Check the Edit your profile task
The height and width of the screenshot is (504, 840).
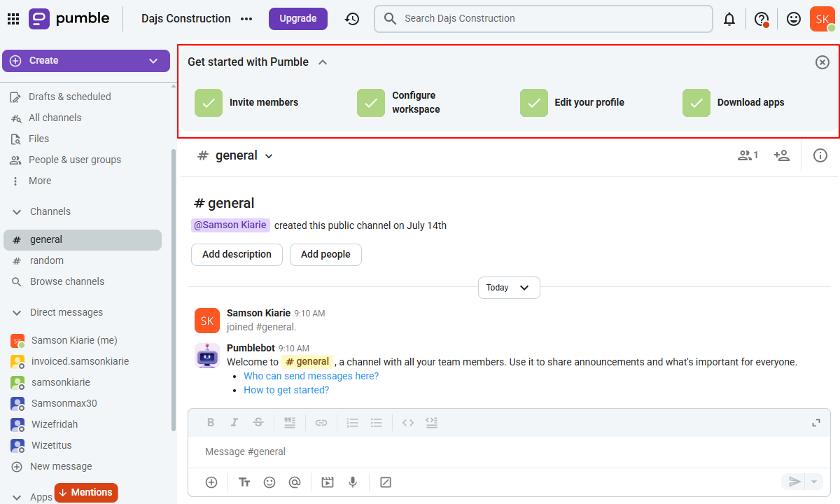pos(534,102)
